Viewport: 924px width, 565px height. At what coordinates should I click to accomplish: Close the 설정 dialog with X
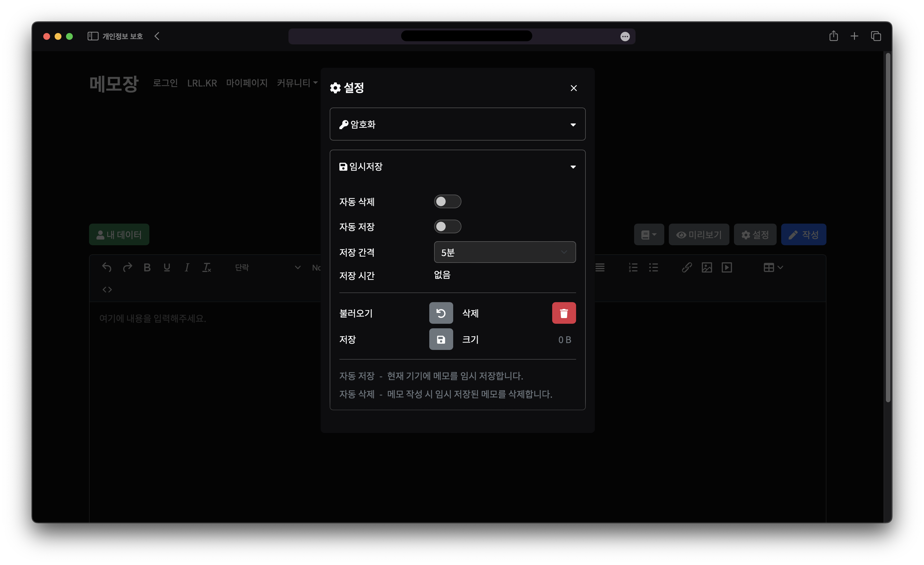[574, 88]
